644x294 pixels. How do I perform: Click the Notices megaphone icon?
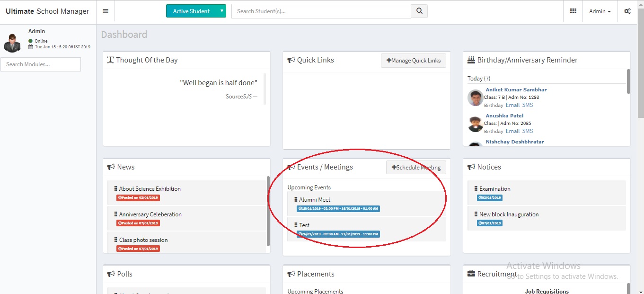471,167
